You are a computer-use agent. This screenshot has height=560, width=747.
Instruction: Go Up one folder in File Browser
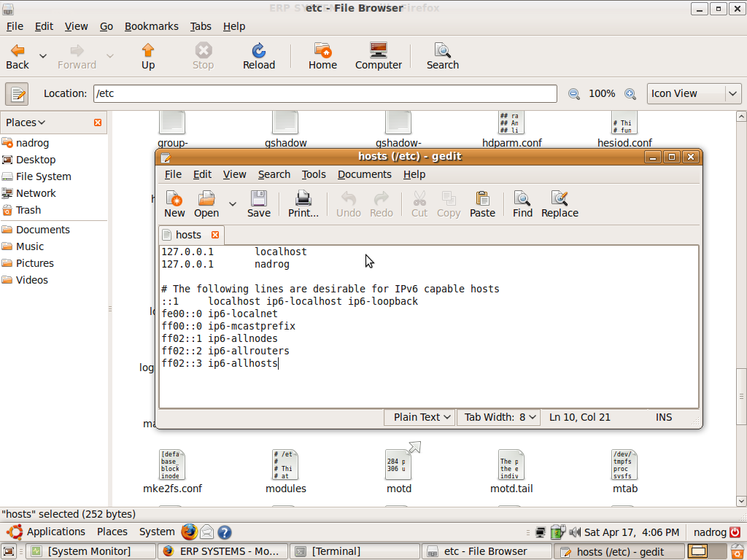[147, 57]
